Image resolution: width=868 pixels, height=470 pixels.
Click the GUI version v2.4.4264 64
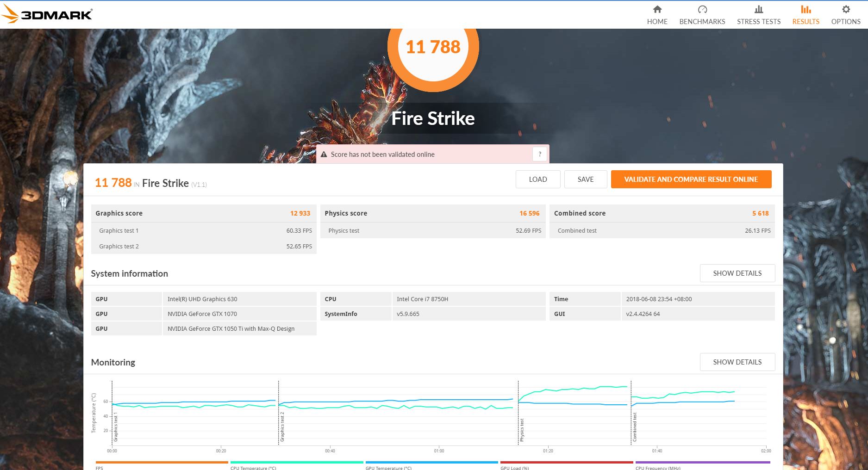[x=643, y=314]
